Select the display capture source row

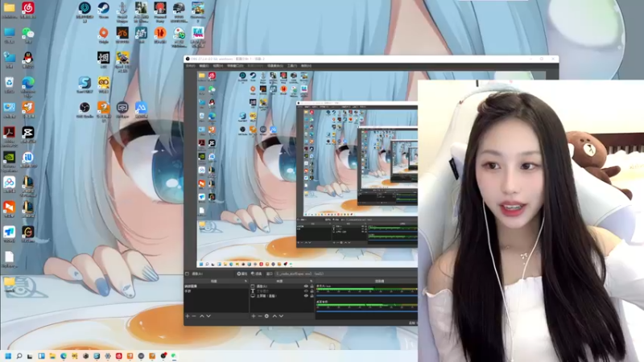point(282,296)
